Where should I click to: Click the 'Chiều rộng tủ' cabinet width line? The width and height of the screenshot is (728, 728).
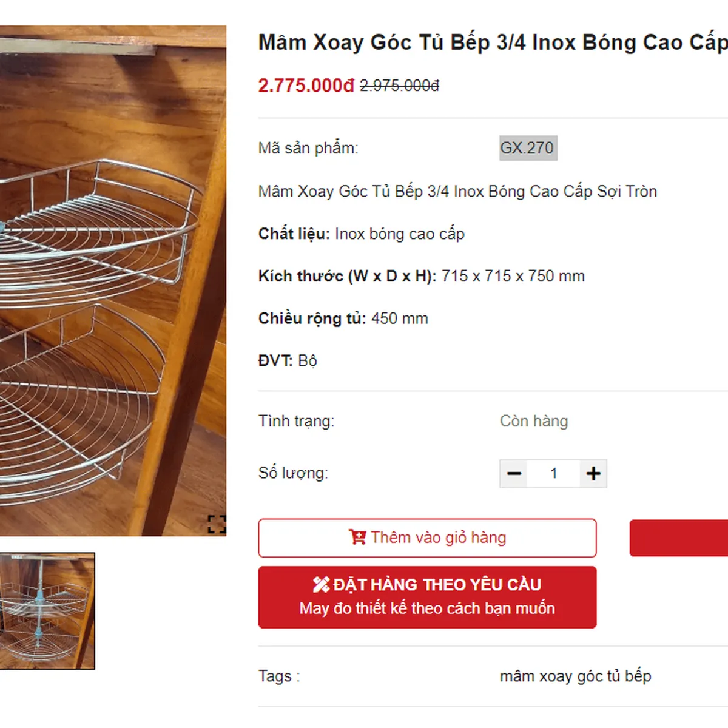(343, 318)
